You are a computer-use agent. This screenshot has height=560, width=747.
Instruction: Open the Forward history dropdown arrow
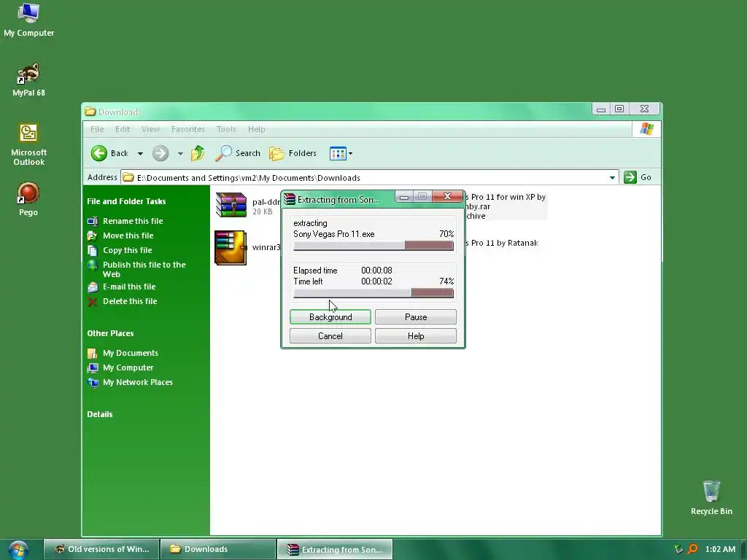[180, 153]
